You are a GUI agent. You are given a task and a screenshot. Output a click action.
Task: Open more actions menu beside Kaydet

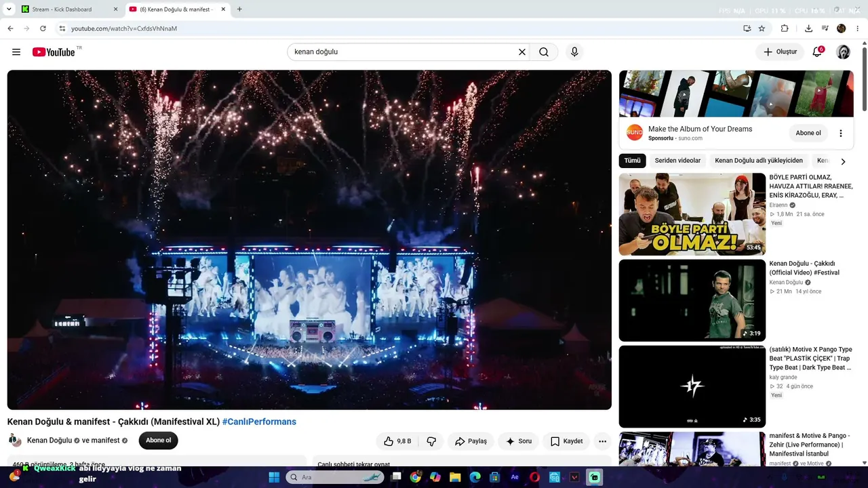(602, 441)
